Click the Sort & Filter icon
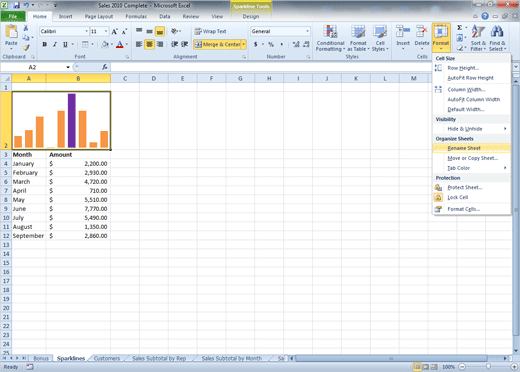The height and width of the screenshot is (372, 520). [x=478, y=32]
